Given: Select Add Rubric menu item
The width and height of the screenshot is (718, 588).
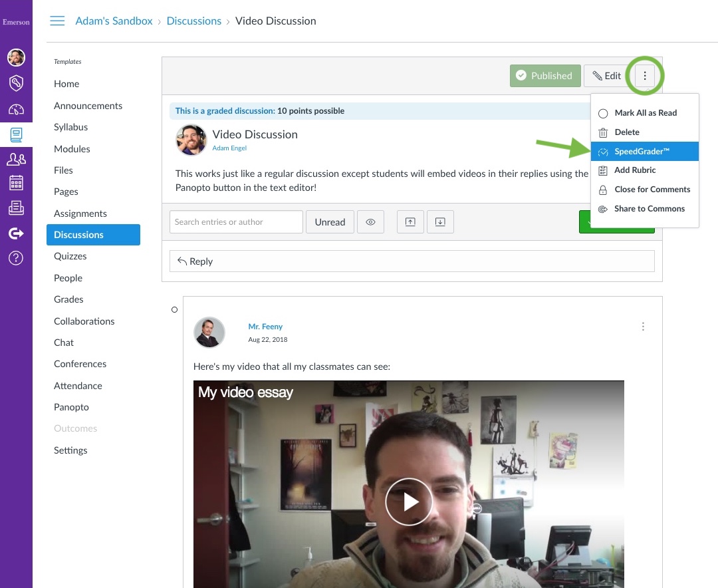Looking at the screenshot, I should (x=644, y=170).
